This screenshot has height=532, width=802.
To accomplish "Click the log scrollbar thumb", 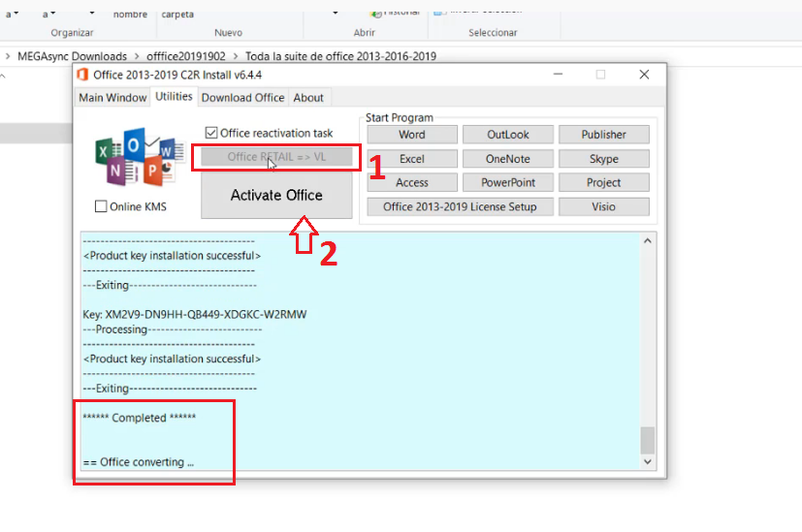I will (648, 440).
